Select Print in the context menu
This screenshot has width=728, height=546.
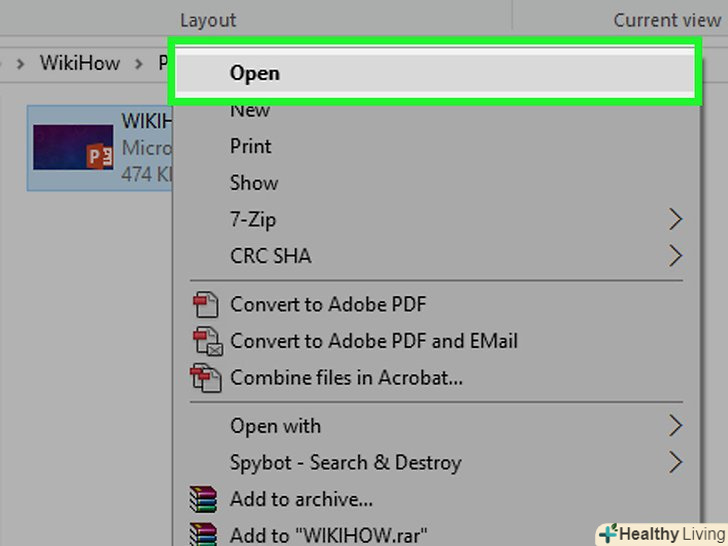click(251, 146)
